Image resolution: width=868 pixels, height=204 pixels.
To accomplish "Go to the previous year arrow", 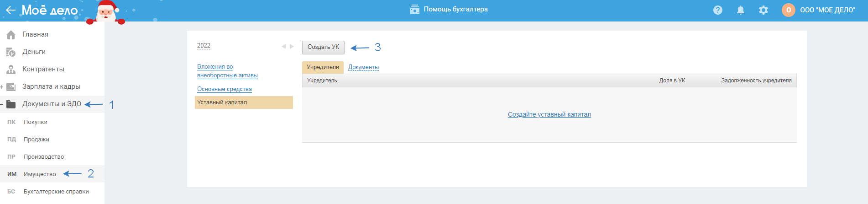I will (283, 46).
